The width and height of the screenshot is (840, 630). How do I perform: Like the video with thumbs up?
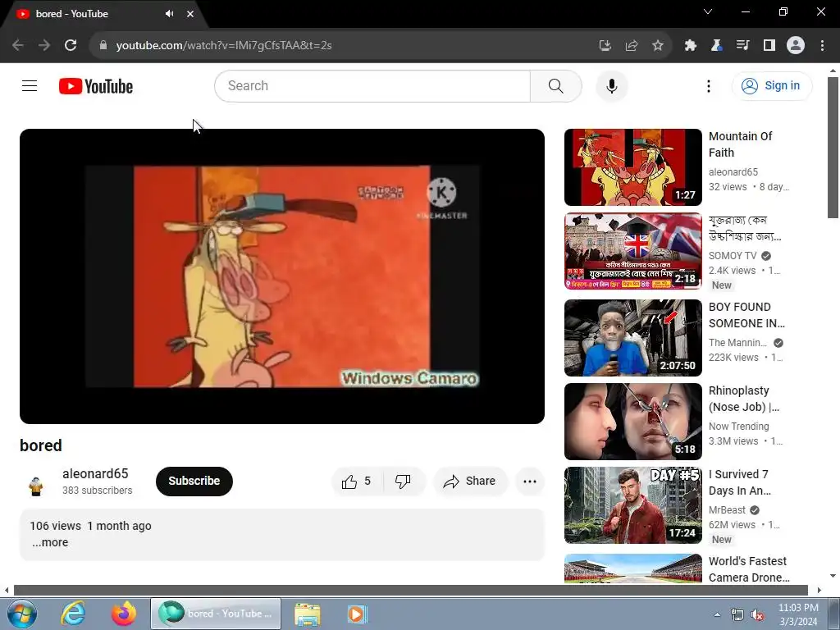point(358,481)
